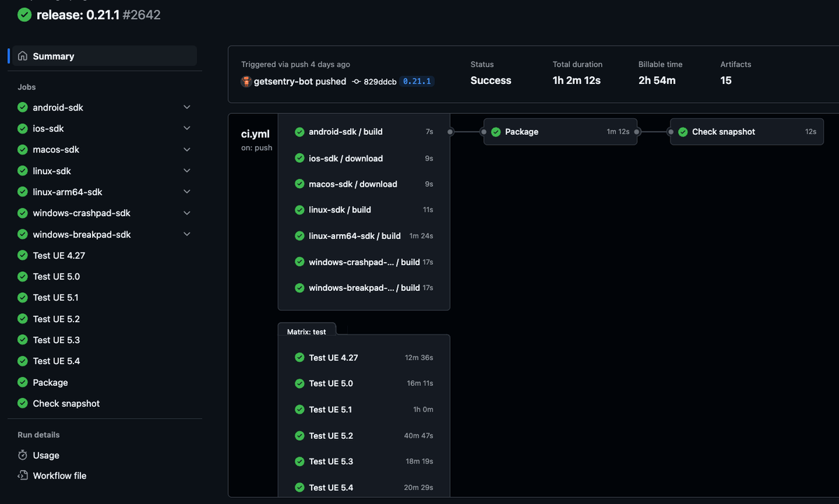This screenshot has width=839, height=504.
Task: Click the commit icon before 829ddcb
Action: tap(356, 82)
